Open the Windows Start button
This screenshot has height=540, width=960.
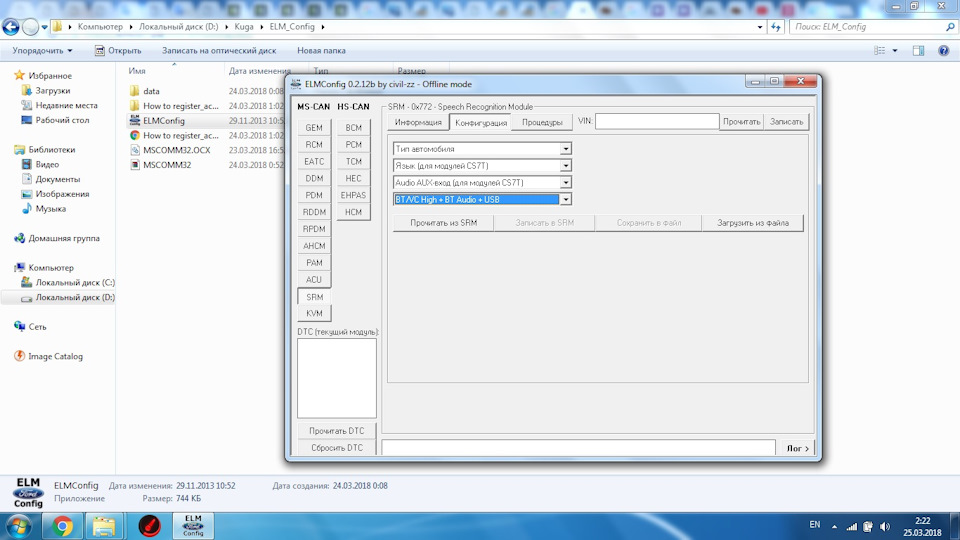[x=19, y=526]
